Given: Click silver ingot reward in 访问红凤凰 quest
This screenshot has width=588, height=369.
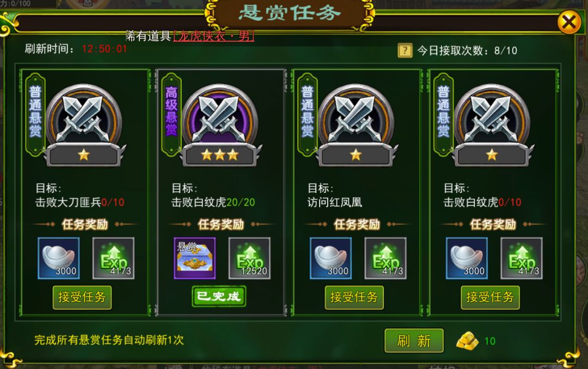Looking at the screenshot, I should pos(331,258).
